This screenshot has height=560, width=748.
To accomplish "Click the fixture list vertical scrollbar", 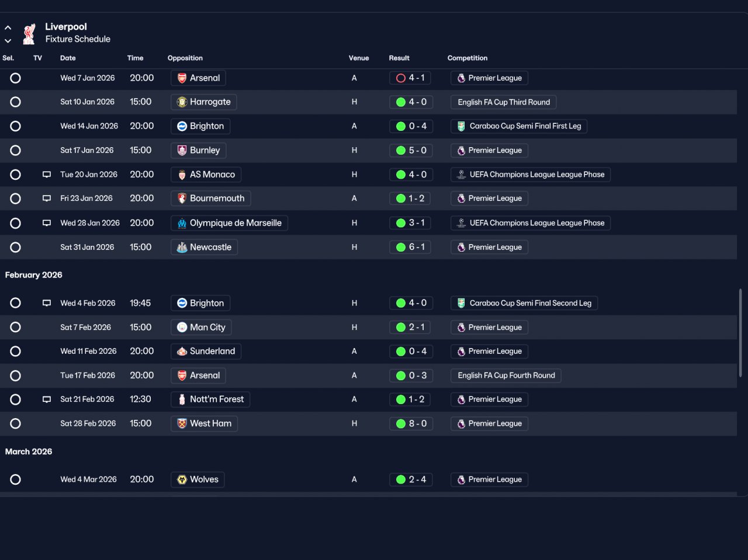I will [x=740, y=333].
